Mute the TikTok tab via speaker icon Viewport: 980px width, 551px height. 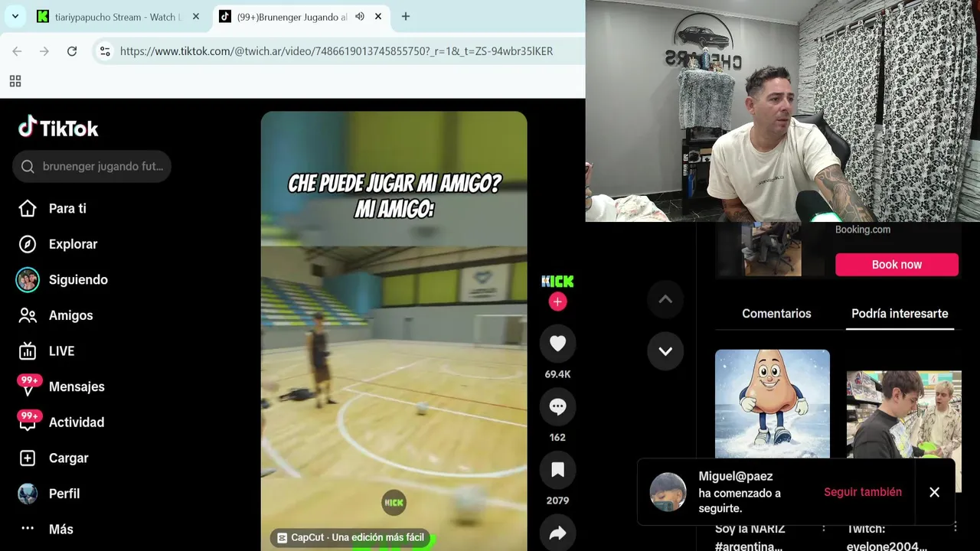[x=360, y=16]
